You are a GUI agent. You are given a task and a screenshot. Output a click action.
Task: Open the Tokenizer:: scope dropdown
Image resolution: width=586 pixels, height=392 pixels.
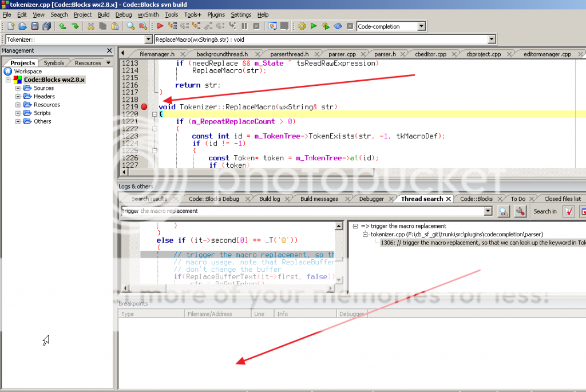(x=148, y=39)
